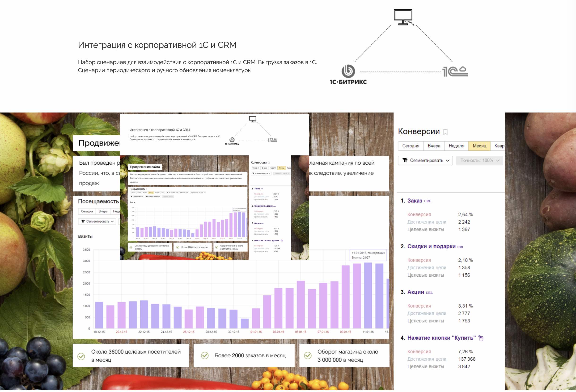Viewport: 576px width, 392px height.
Task: Click checkmark beside Около 36000 целевых посетителей
Action: click(81, 356)
